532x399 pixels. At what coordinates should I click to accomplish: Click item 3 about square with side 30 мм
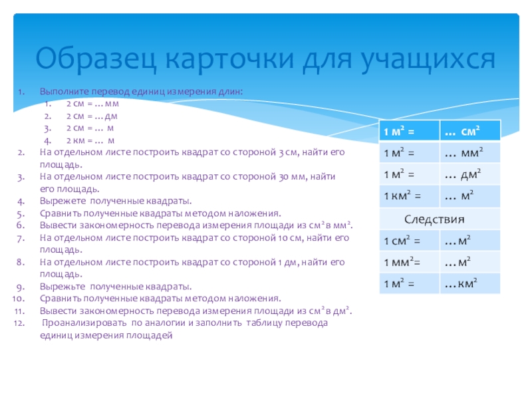[x=188, y=182]
